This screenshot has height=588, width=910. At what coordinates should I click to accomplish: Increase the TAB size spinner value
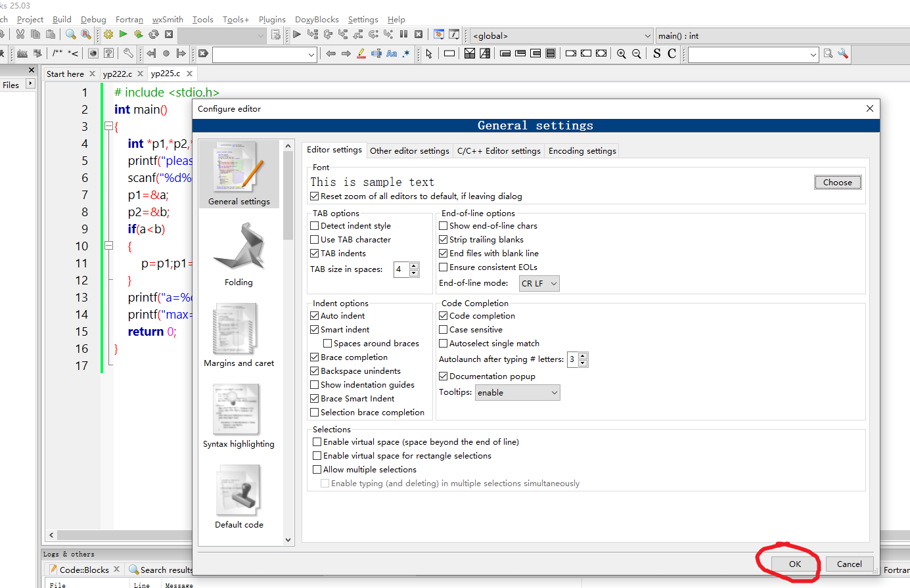coord(414,266)
